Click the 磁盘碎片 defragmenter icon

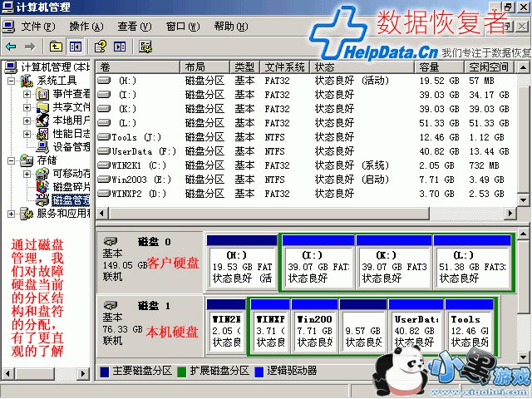(42, 187)
